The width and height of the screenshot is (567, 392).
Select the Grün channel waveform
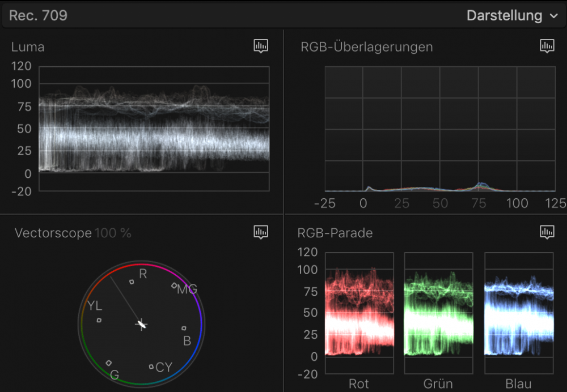(x=438, y=312)
